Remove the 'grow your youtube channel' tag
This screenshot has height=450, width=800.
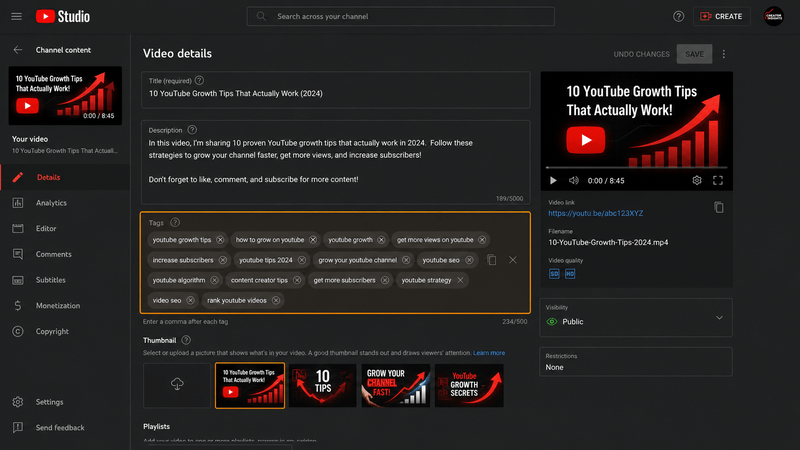pyautogui.click(x=406, y=260)
